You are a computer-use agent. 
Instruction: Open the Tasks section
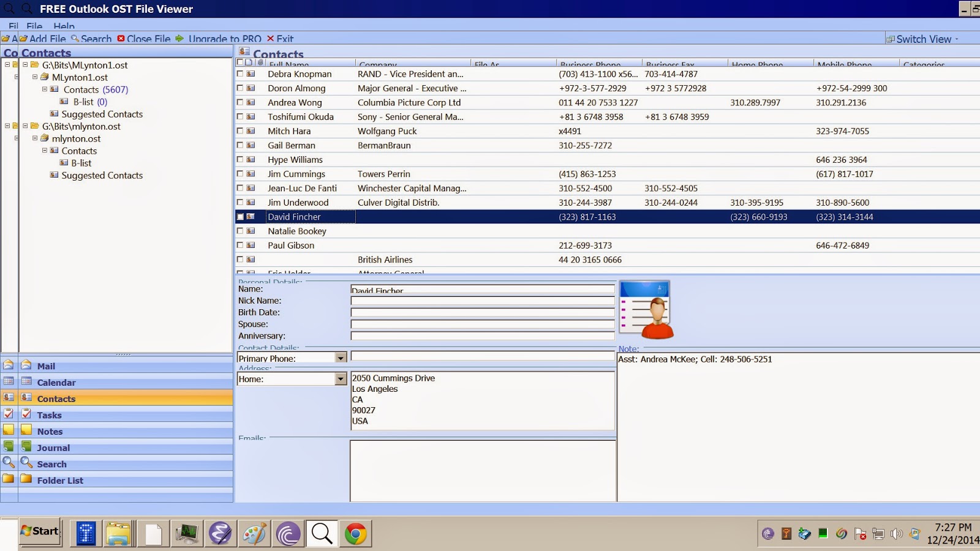pos(126,414)
